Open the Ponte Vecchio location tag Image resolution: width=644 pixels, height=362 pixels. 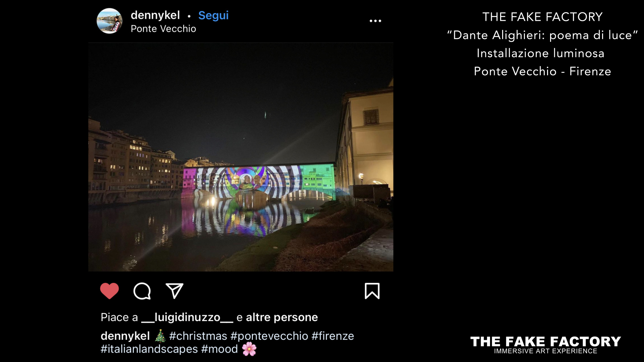point(163,29)
